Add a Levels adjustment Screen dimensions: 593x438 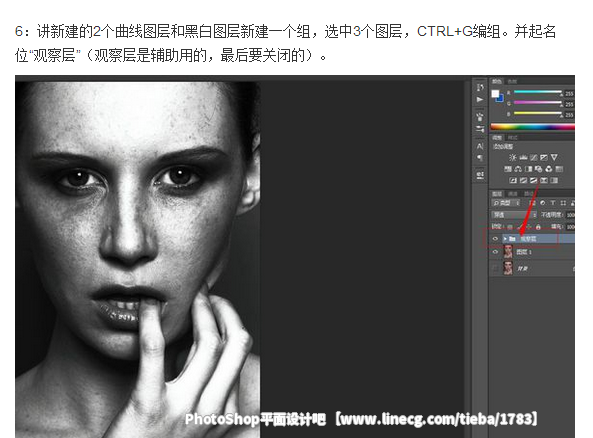523,157
